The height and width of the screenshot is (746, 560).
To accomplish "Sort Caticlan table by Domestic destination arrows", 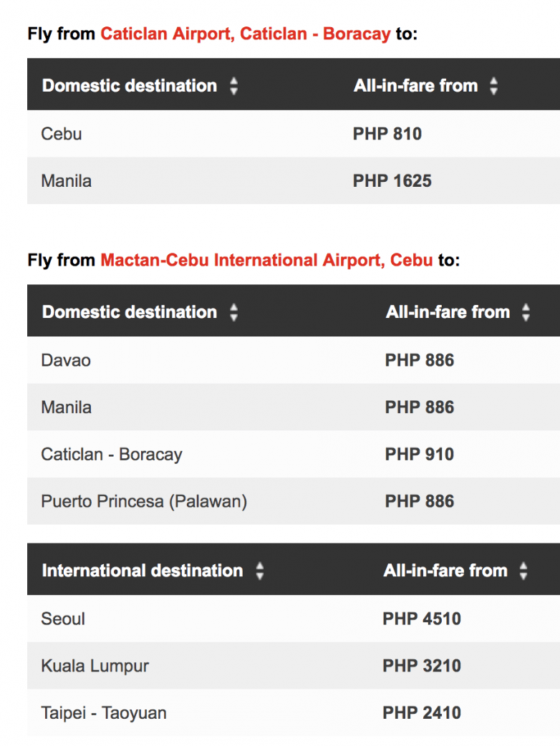I will point(233,87).
